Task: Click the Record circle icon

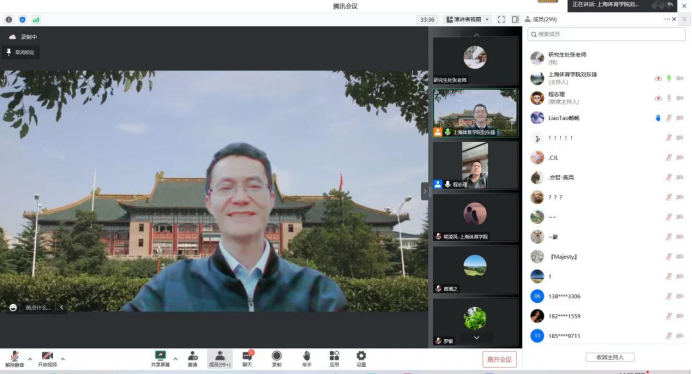Action: 277,359
